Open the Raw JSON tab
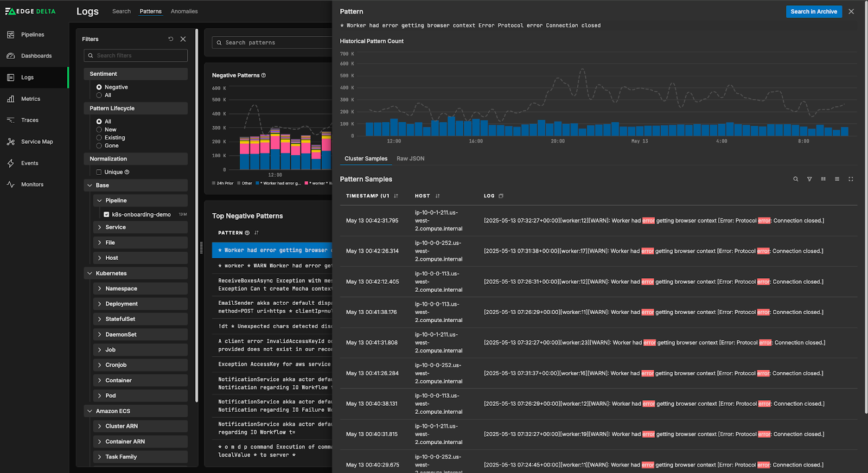This screenshot has width=868, height=473. click(410, 158)
